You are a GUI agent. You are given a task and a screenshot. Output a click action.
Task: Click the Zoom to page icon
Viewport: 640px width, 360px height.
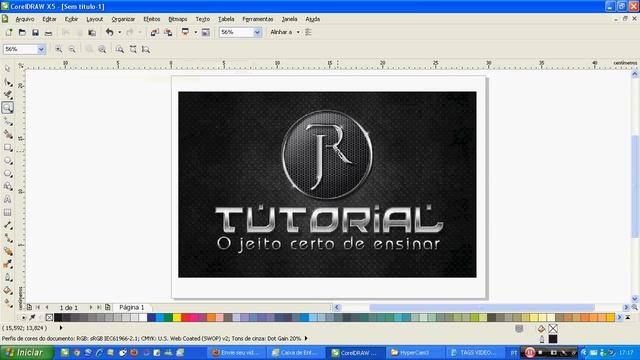[x=120, y=49]
